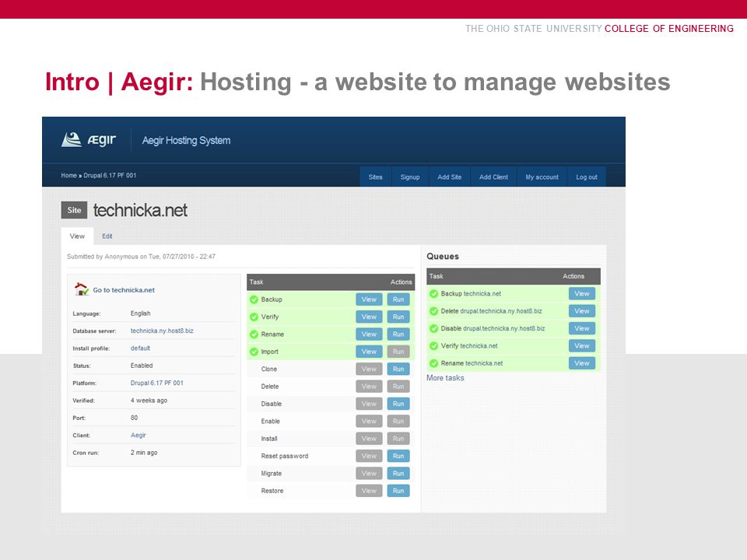
Task: Click green check icon of Import task
Action: (x=254, y=352)
